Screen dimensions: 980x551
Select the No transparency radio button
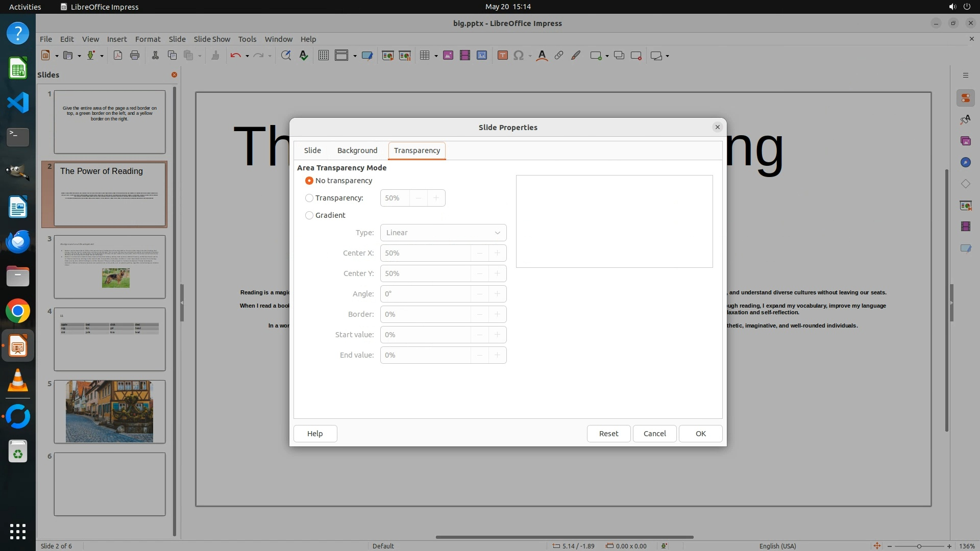(x=309, y=181)
